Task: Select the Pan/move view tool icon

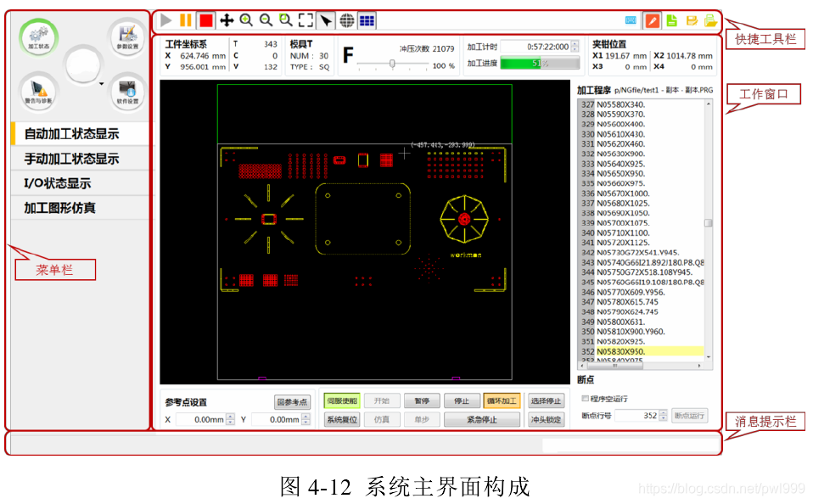Action: click(x=226, y=20)
